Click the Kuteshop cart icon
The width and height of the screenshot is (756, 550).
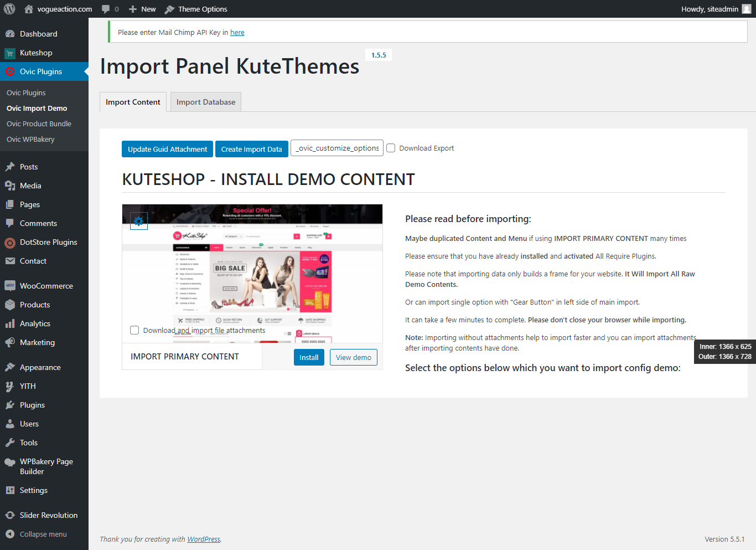(10, 53)
